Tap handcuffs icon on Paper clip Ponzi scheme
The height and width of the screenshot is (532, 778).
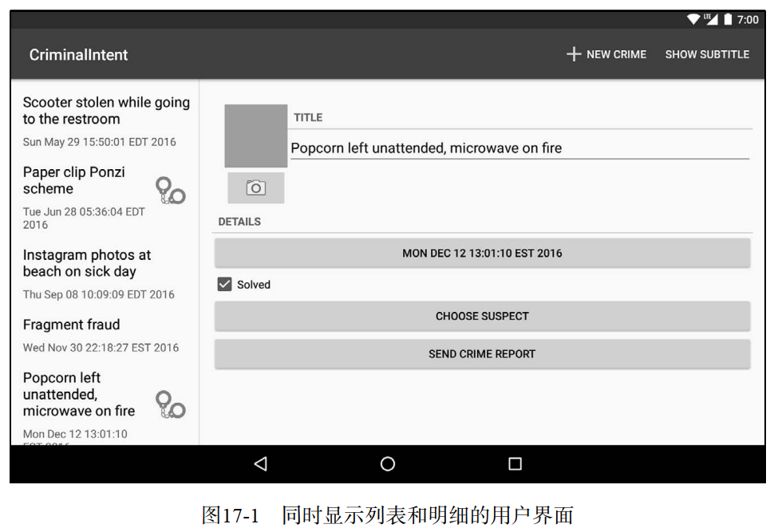click(x=170, y=191)
